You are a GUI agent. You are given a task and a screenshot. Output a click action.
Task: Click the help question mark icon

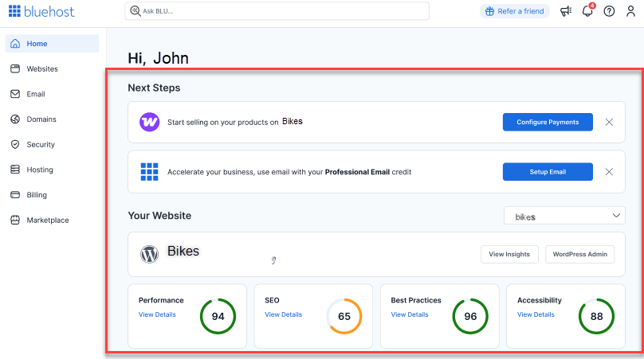coord(609,11)
